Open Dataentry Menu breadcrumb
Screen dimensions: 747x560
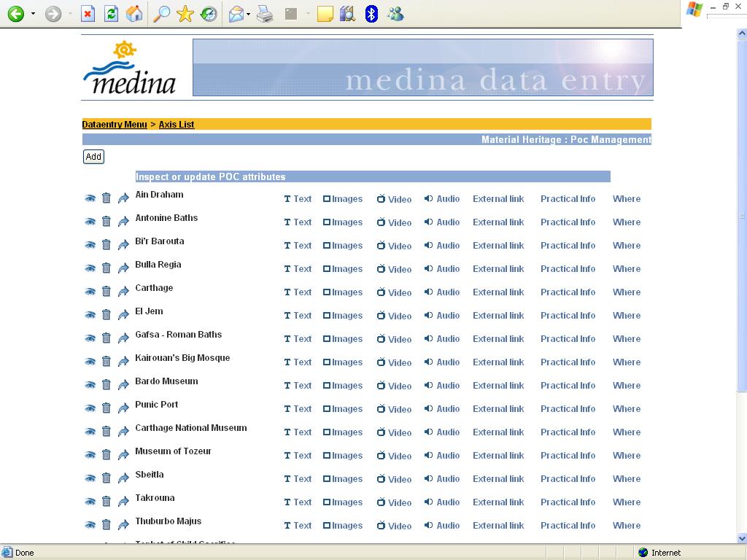click(x=115, y=124)
